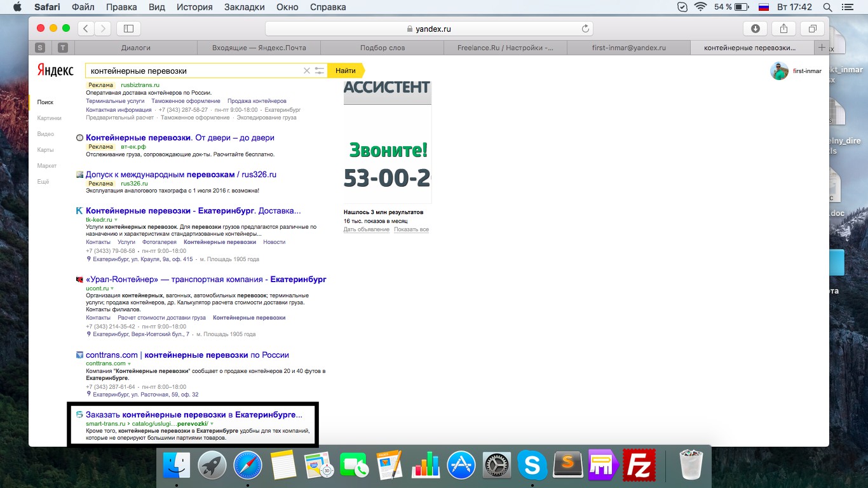This screenshot has height=488, width=868.
Task: Expand the arrow after the smart-trans.ru URL
Action: (x=212, y=423)
